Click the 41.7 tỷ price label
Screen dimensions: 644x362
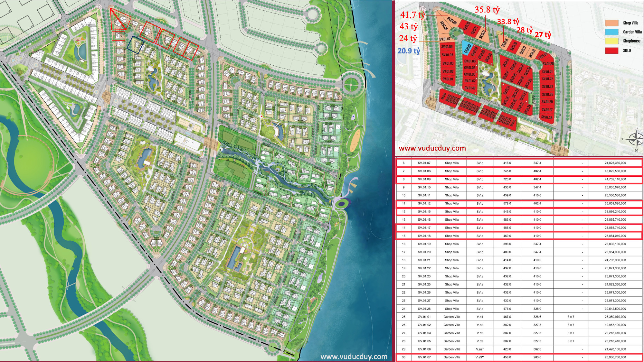click(412, 15)
